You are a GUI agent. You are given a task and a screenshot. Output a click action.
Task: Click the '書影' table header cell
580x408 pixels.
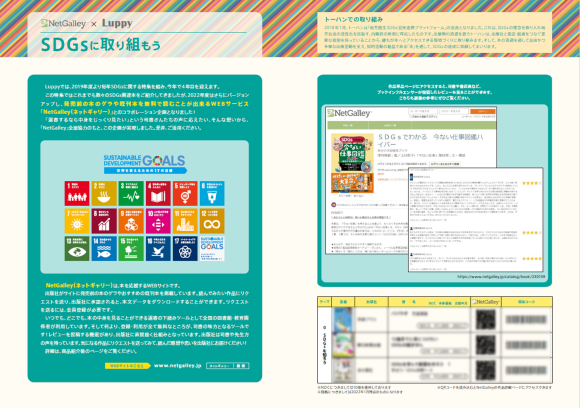pos(343,302)
